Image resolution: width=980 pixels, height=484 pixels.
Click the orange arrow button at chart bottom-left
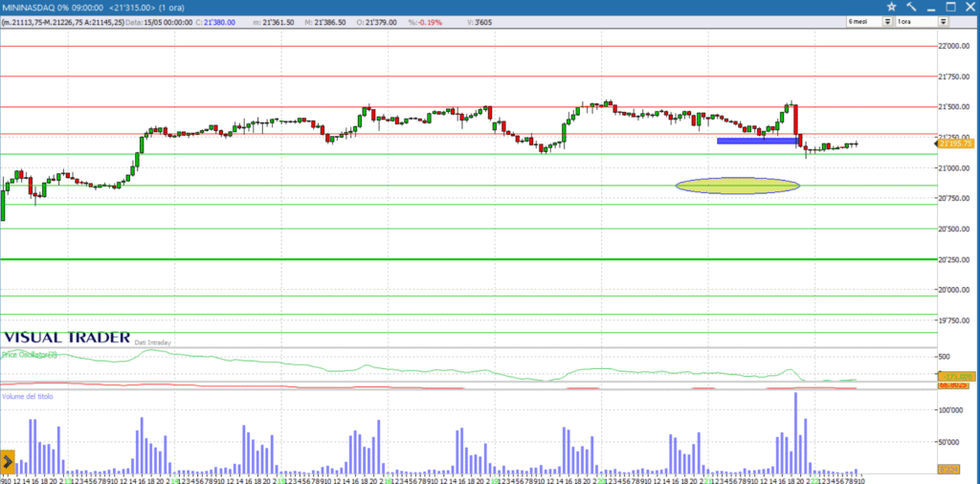tap(8, 462)
